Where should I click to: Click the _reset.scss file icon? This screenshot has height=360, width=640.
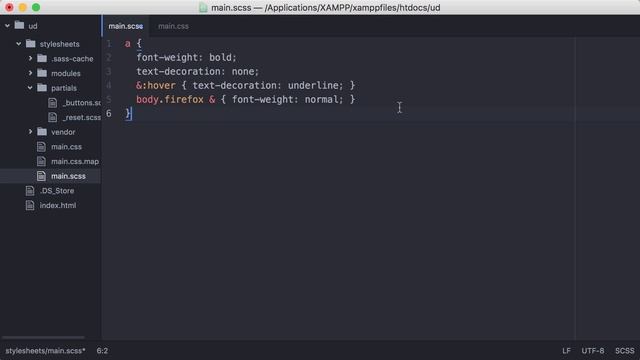[x=53, y=117]
